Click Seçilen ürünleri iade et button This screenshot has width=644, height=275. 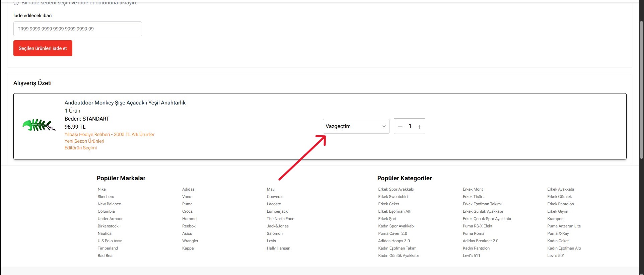[43, 48]
